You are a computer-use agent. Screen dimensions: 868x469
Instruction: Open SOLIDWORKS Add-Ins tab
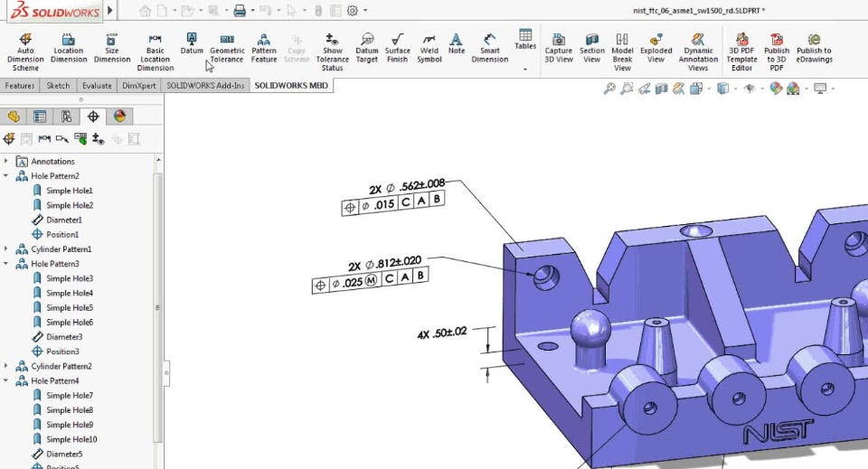tap(205, 86)
